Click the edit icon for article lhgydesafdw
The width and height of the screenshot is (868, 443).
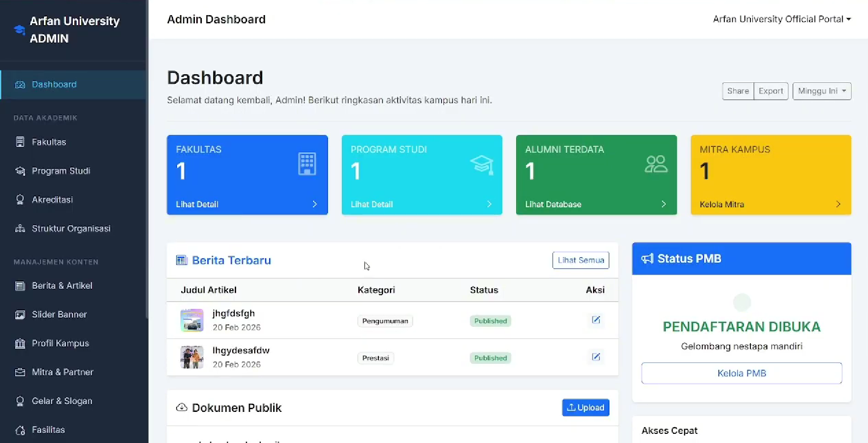tap(596, 357)
